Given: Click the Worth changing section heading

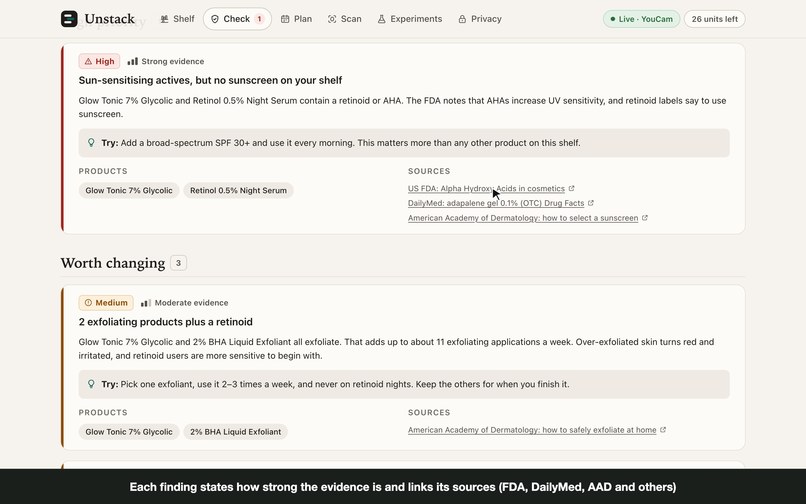Looking at the screenshot, I should coord(113,263).
